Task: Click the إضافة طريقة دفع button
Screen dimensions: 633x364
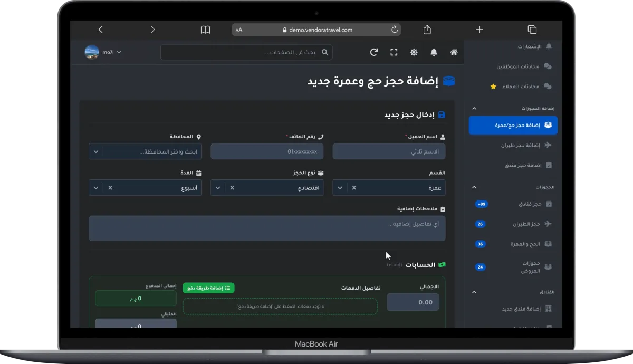Action: click(209, 288)
